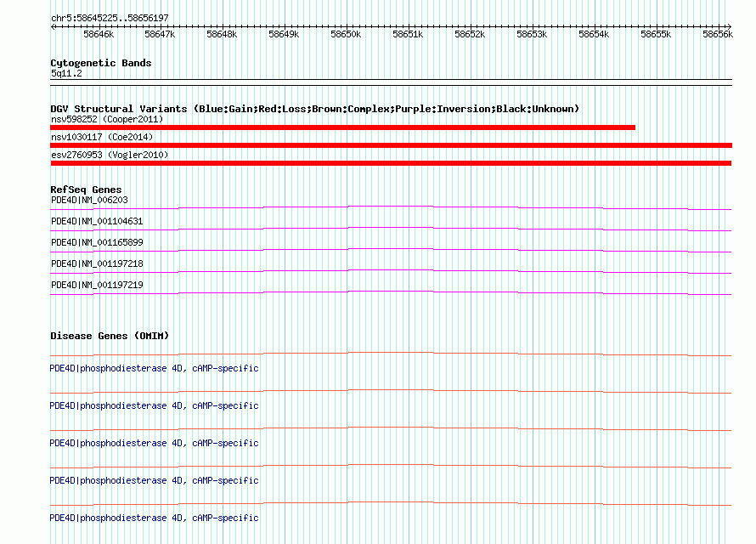Click the 58646k ruler label
This screenshot has height=544, width=756.
click(x=99, y=34)
